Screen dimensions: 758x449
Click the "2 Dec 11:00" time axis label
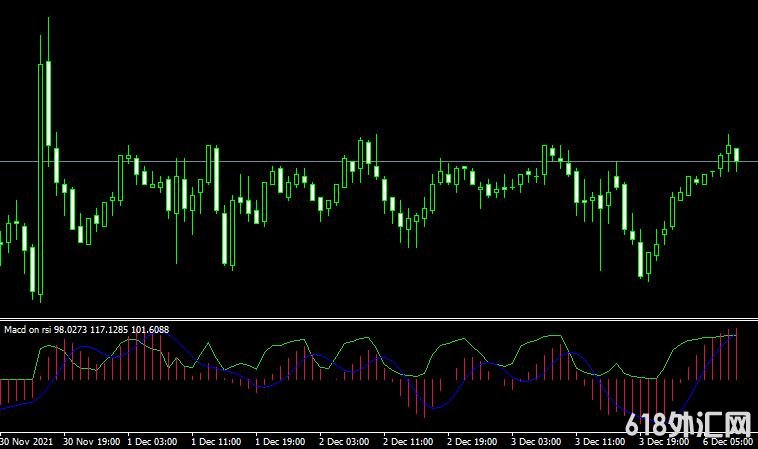tap(408, 442)
